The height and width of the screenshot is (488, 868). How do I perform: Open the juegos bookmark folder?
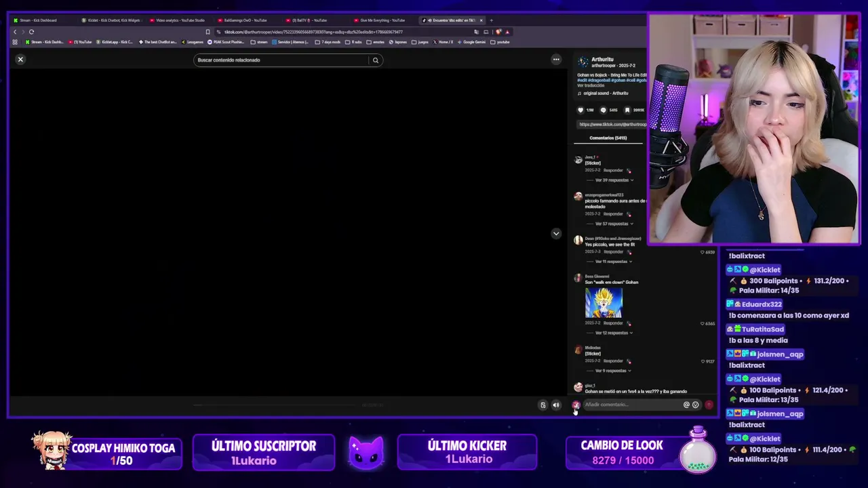[421, 42]
